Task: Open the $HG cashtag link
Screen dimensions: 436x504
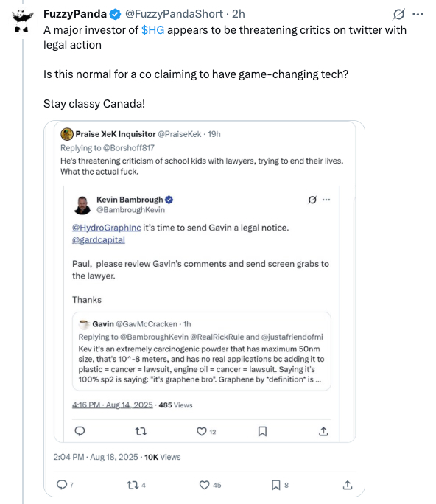Action: tap(152, 30)
